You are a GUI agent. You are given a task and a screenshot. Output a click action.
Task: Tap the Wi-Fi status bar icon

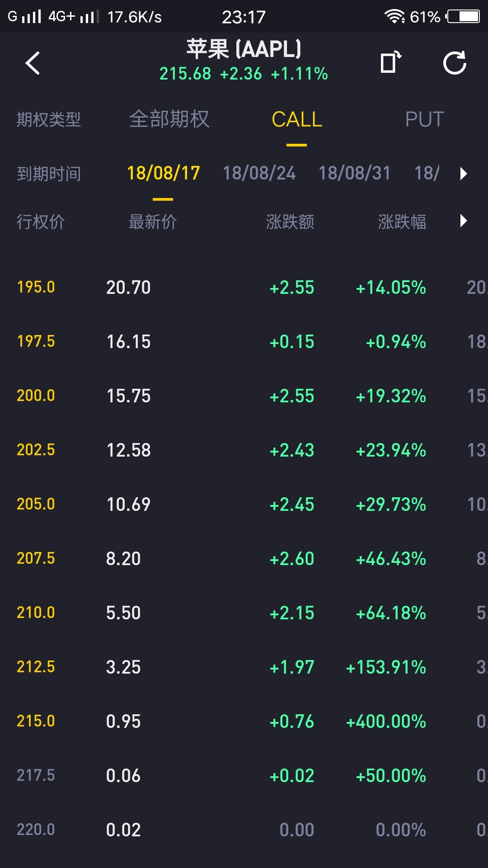point(394,17)
